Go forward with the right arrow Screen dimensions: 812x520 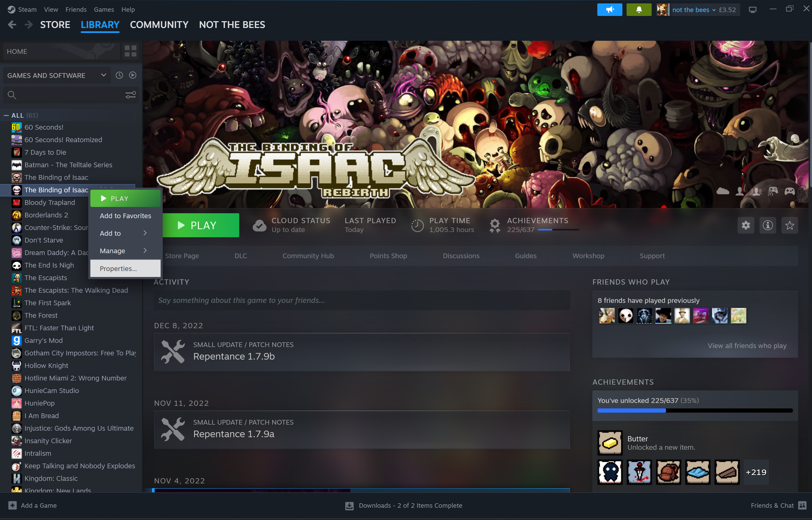[29, 25]
